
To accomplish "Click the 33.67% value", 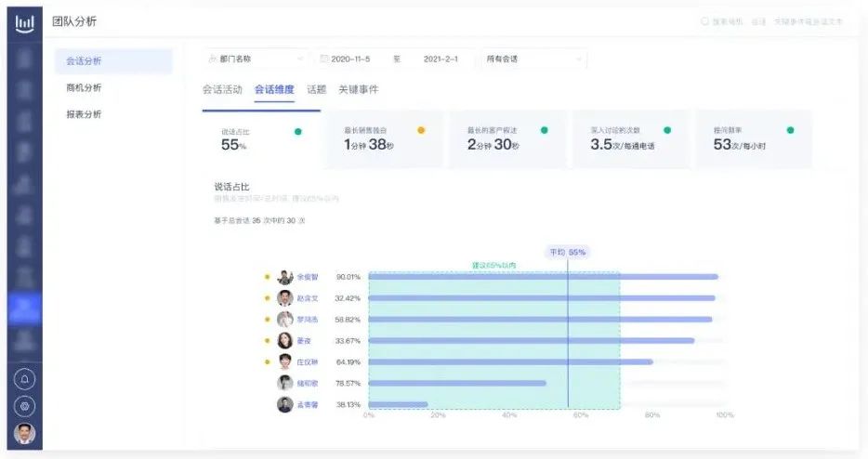I will (x=348, y=340).
